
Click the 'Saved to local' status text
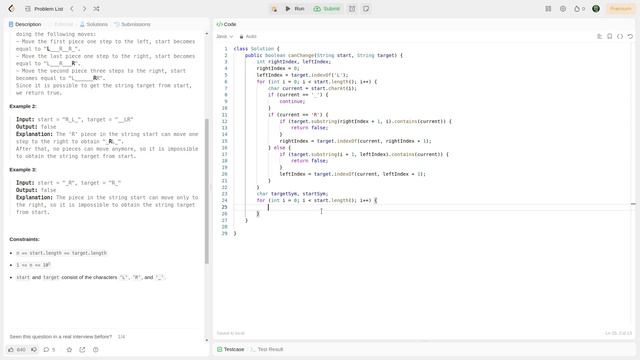tap(231, 333)
